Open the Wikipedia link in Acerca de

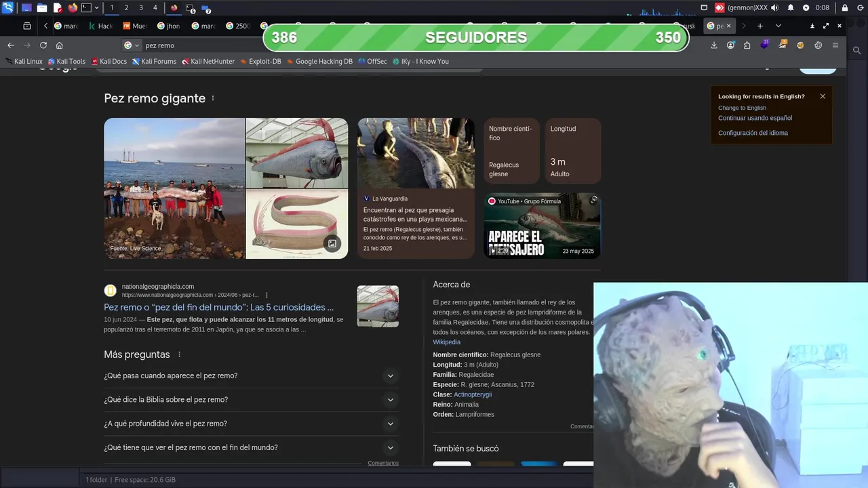tap(447, 342)
